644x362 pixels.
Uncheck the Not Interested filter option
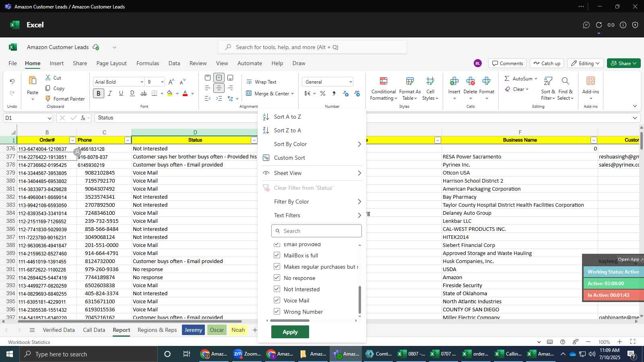277,289
